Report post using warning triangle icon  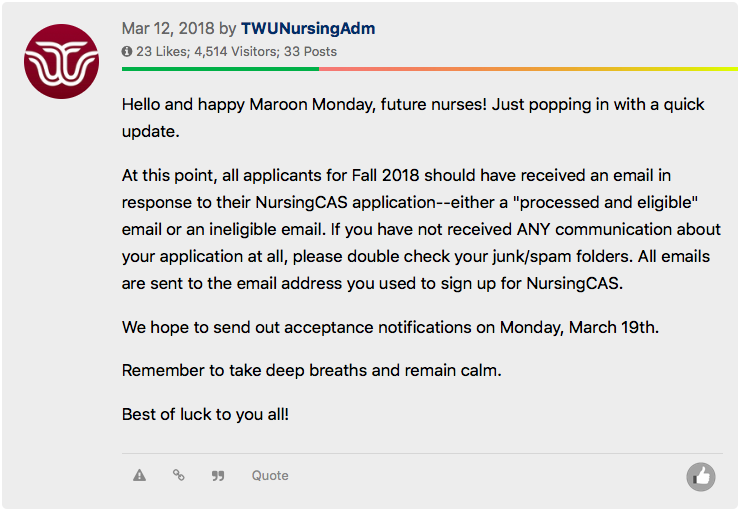pyautogui.click(x=139, y=475)
